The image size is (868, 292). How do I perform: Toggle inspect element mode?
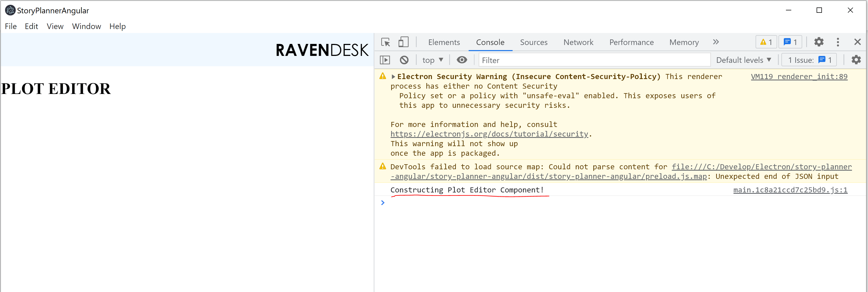385,42
